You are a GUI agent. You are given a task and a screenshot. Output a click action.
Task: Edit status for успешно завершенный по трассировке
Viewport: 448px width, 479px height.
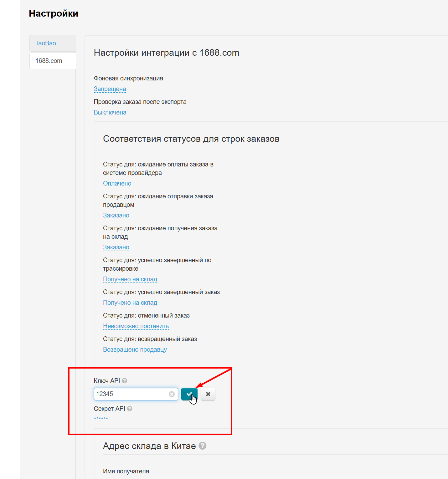click(130, 279)
